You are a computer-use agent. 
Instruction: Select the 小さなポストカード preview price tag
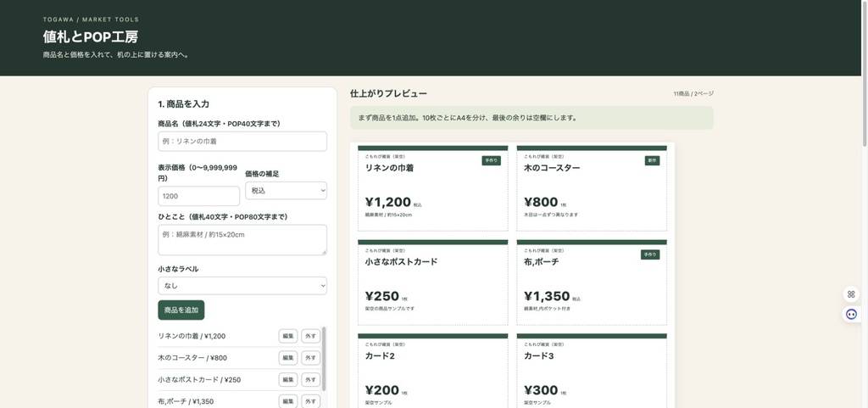(433, 282)
